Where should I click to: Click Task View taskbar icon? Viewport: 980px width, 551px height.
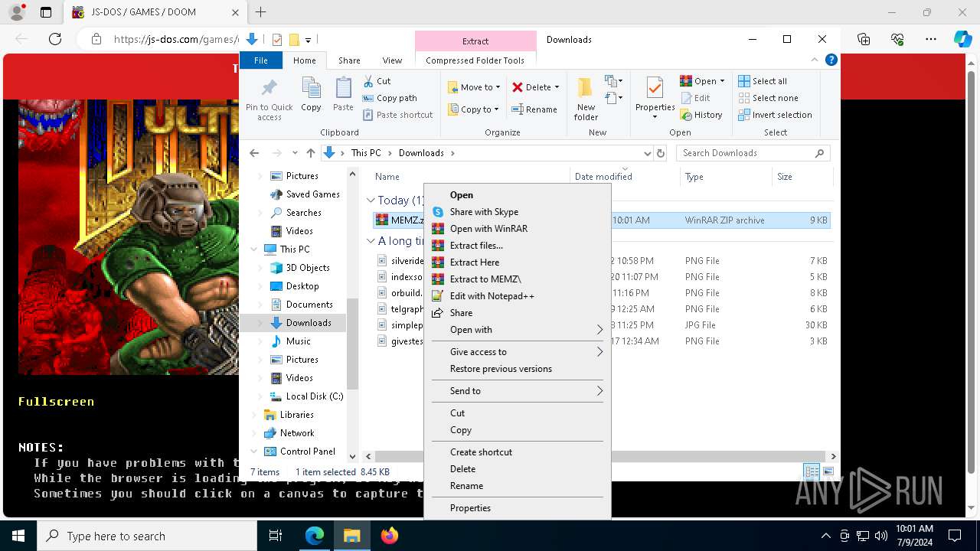276,536
